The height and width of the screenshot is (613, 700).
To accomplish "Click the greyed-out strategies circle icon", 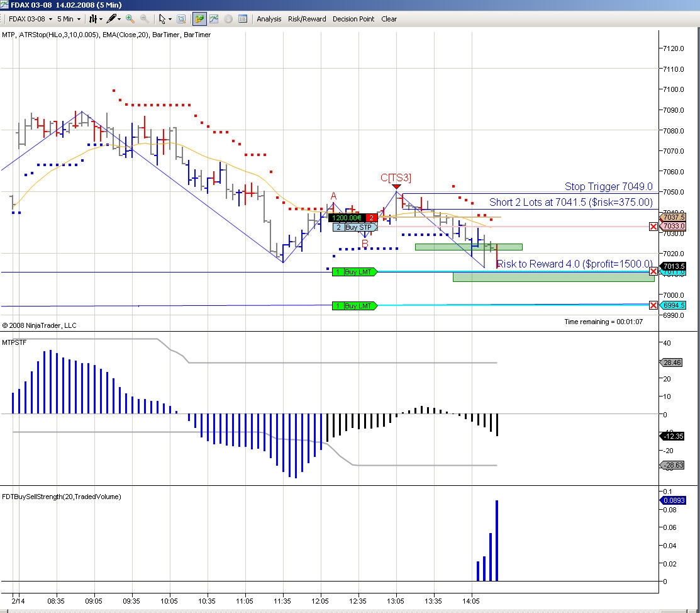I will pos(228,19).
